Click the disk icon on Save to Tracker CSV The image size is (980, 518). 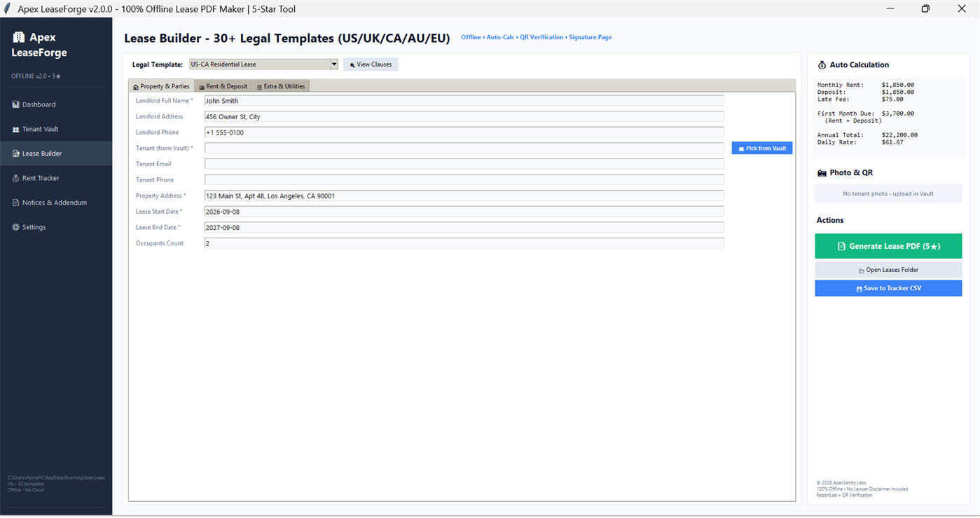click(x=860, y=289)
